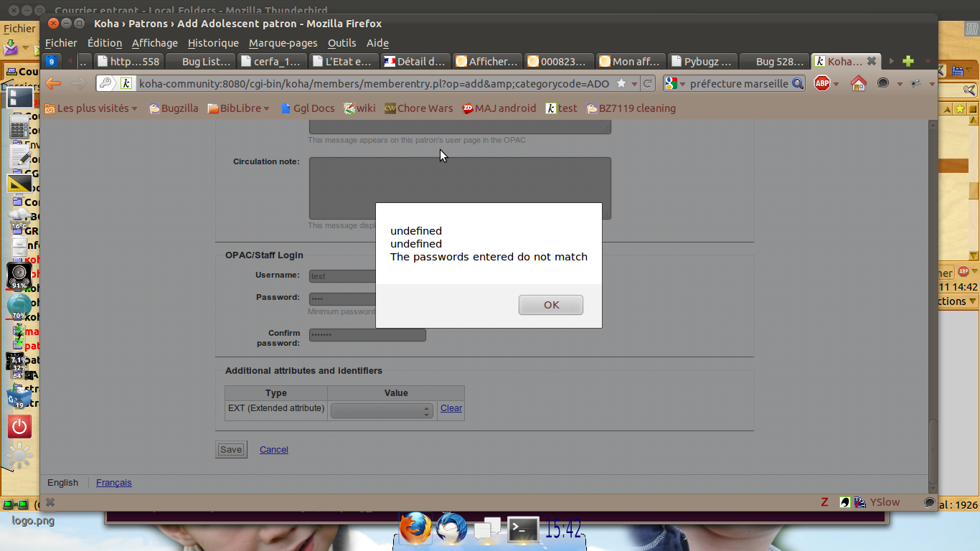This screenshot has width=980, height=551.
Task: Reload the page using the refresh icon
Action: coord(647,84)
